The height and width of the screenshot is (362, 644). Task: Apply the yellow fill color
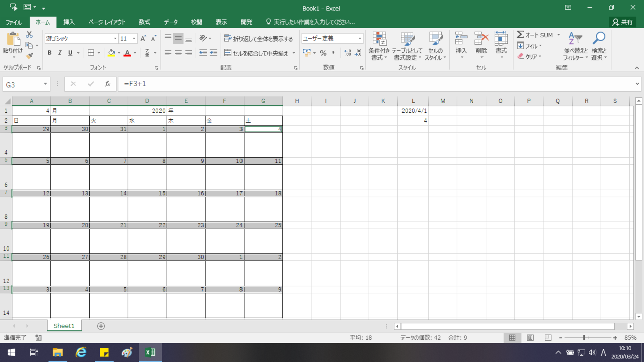click(111, 53)
